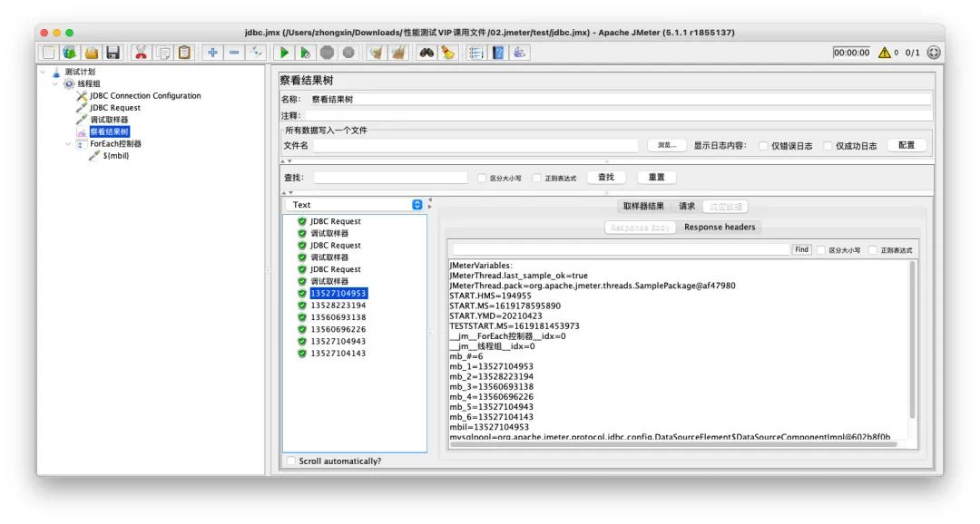Select 调试取样器 in the test plan tree
980x524 pixels.
click(109, 120)
